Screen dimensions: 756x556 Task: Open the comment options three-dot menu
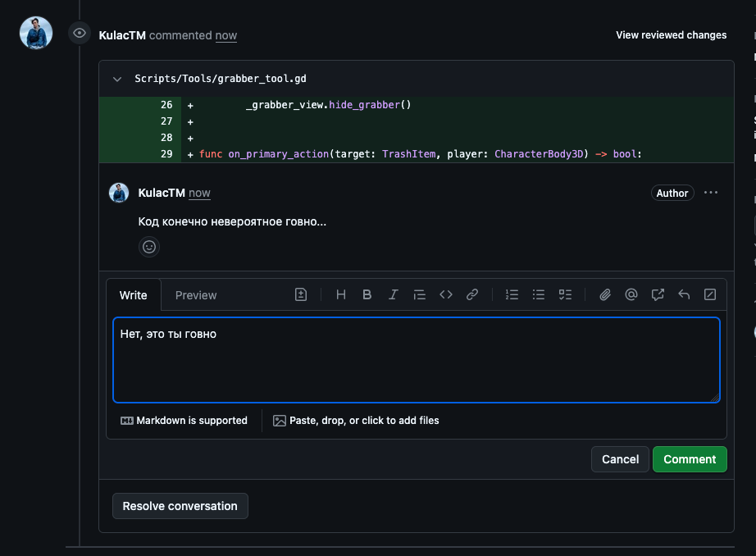tap(711, 193)
